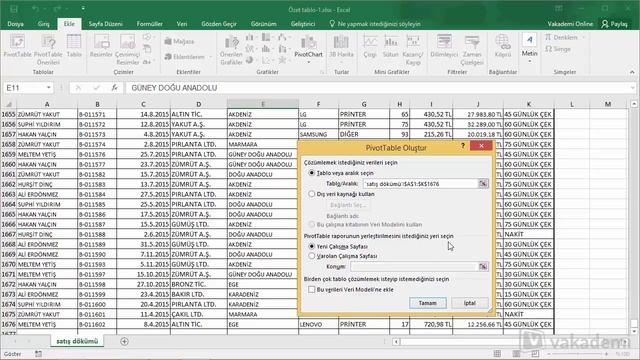Image resolution: width=640 pixels, height=360 pixels.
Task: Click the range selector icon beside Tablo/Aralık
Action: [x=483, y=184]
